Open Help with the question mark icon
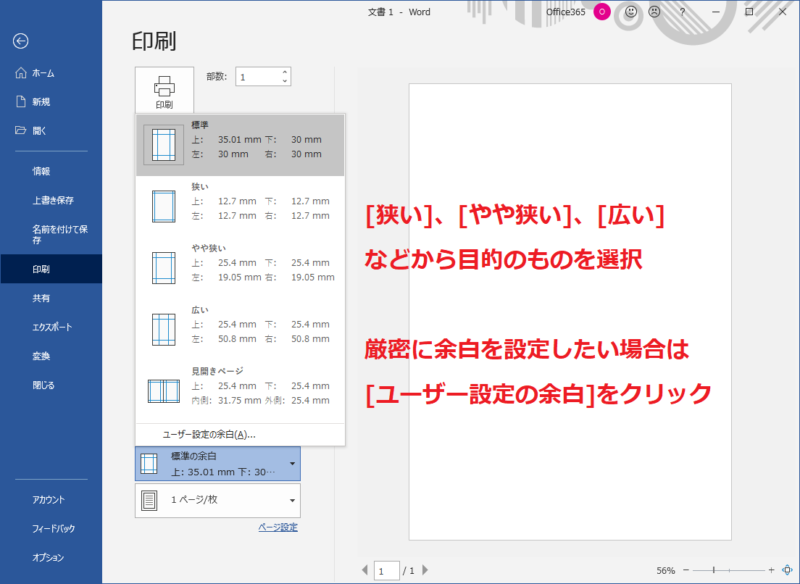The height and width of the screenshot is (584, 800). click(x=683, y=12)
